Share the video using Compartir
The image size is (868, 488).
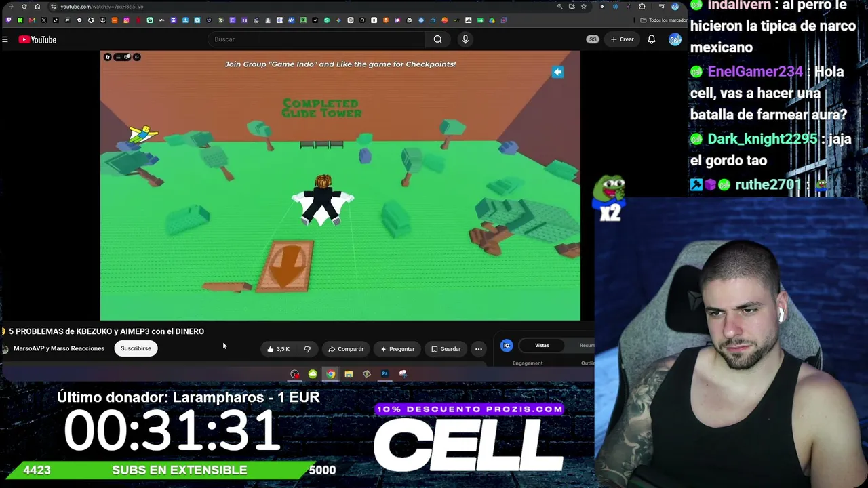[x=346, y=349]
